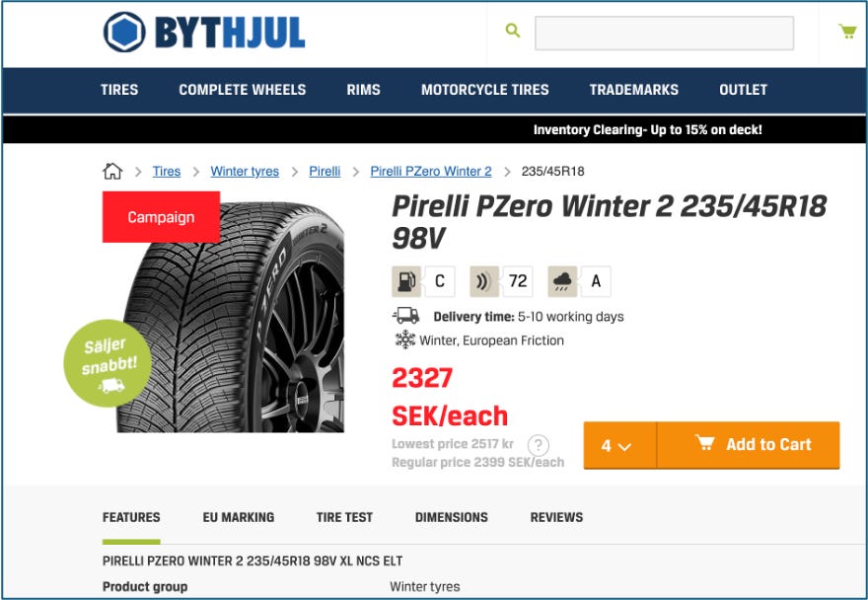Click the lowest price question mark icon
This screenshot has width=868, height=600.
539,444
